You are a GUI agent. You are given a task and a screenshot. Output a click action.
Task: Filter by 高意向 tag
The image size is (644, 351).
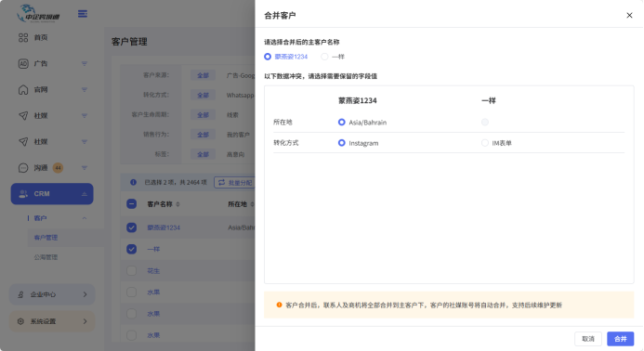pyautogui.click(x=235, y=154)
